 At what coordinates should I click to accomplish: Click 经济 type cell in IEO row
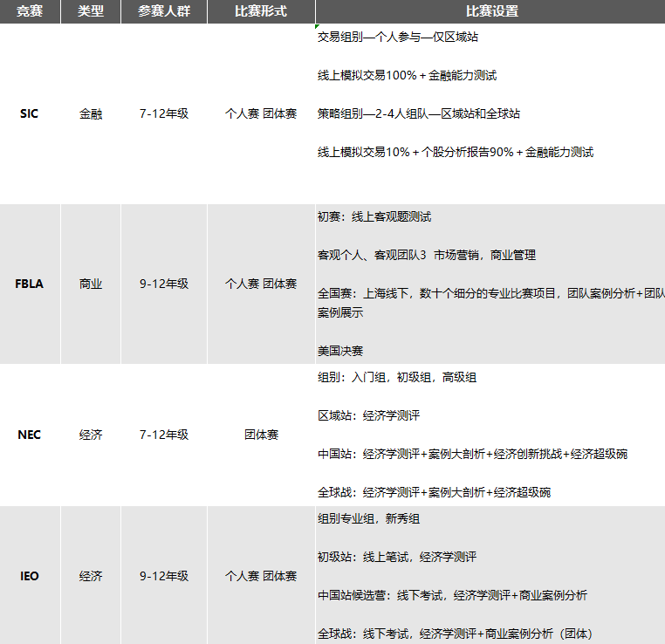click(x=91, y=576)
